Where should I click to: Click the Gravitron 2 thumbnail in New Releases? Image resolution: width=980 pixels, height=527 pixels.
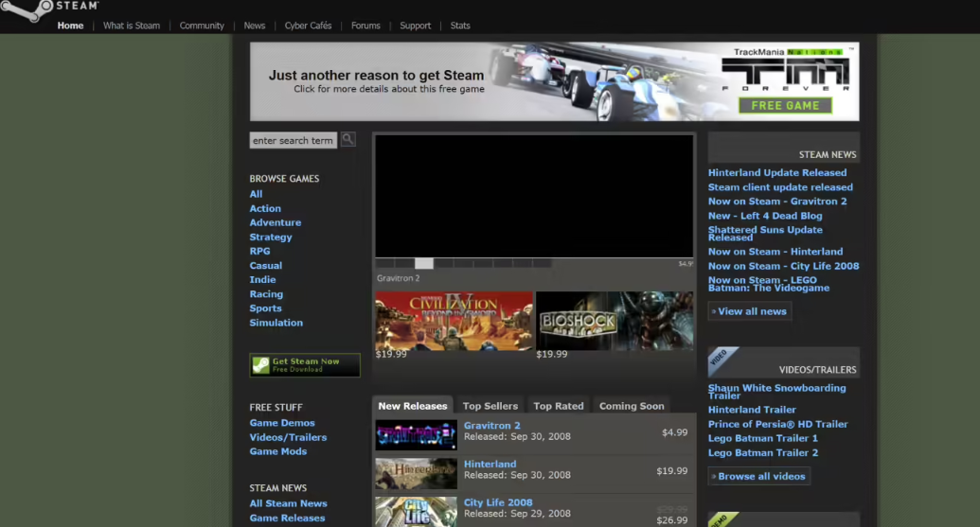coord(417,435)
